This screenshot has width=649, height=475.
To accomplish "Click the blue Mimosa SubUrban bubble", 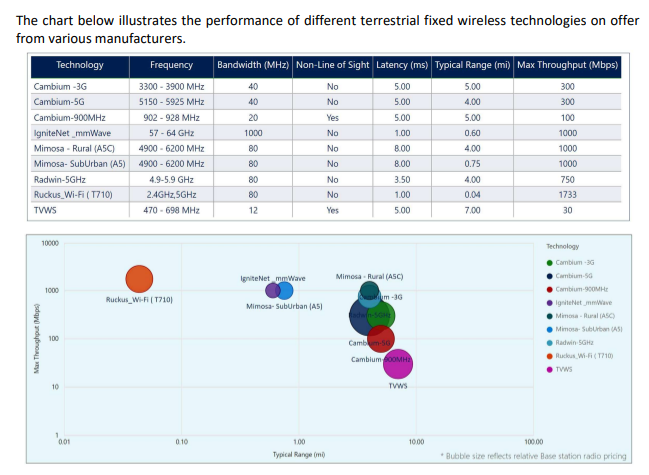I will click(x=286, y=290).
